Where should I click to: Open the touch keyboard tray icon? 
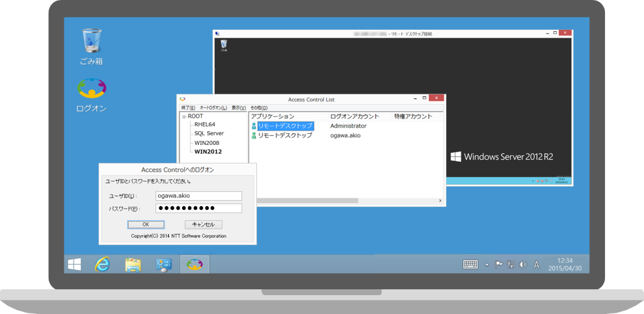[x=470, y=265]
